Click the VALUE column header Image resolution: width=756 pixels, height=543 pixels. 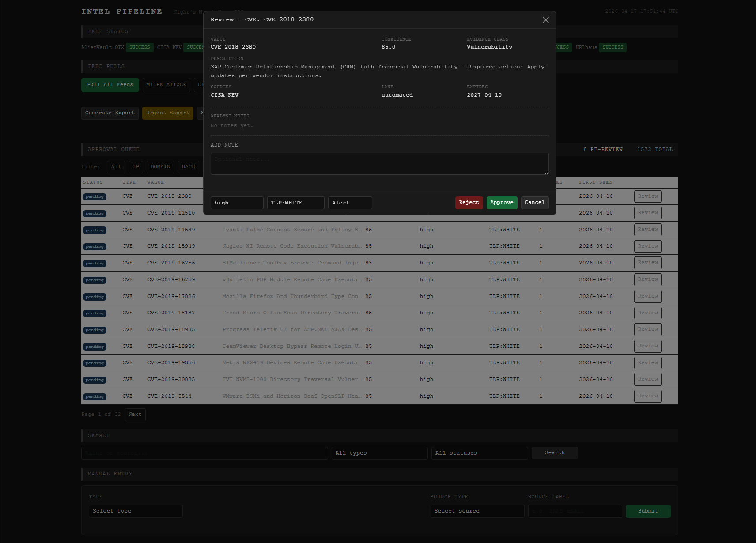click(155, 182)
